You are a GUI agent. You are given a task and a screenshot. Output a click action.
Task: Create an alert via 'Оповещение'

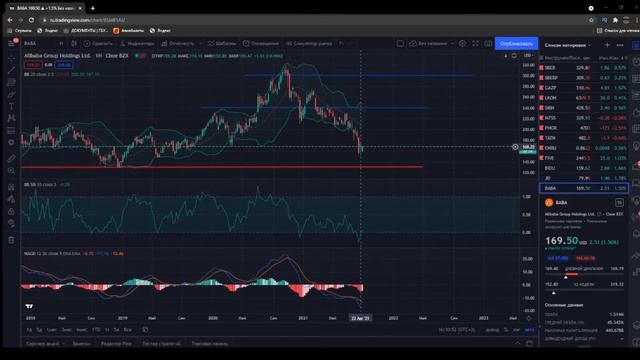[261, 43]
